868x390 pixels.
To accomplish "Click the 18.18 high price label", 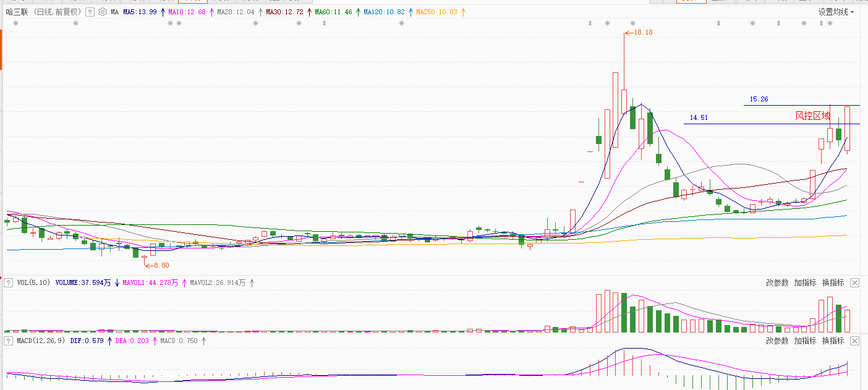I will pos(644,32).
